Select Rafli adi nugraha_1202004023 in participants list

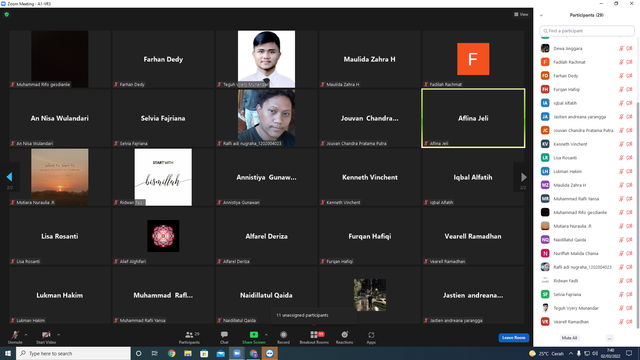586,267
